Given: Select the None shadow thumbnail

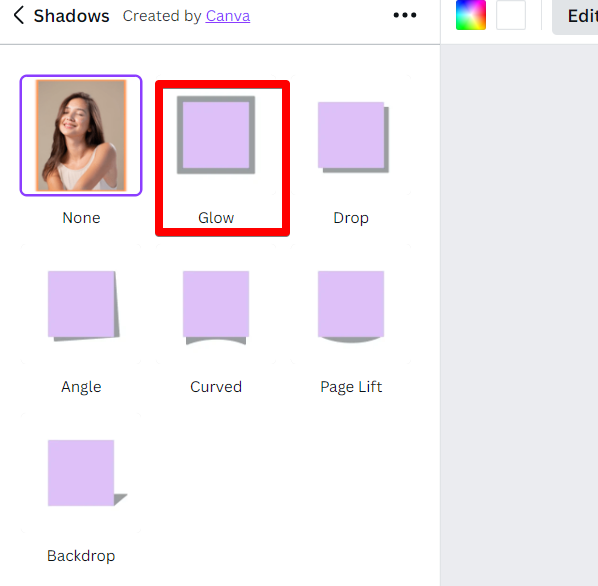Looking at the screenshot, I should coord(81,135).
